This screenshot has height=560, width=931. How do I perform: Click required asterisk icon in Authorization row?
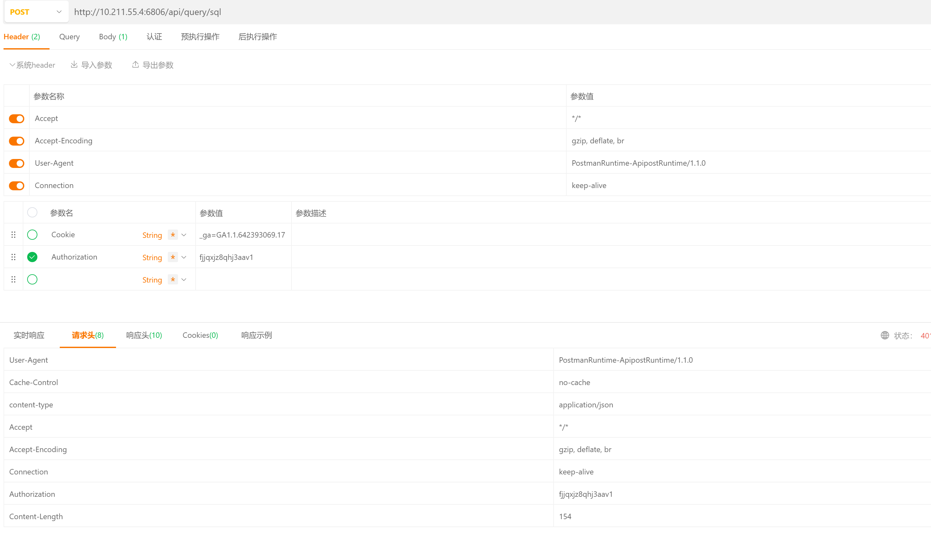(173, 257)
